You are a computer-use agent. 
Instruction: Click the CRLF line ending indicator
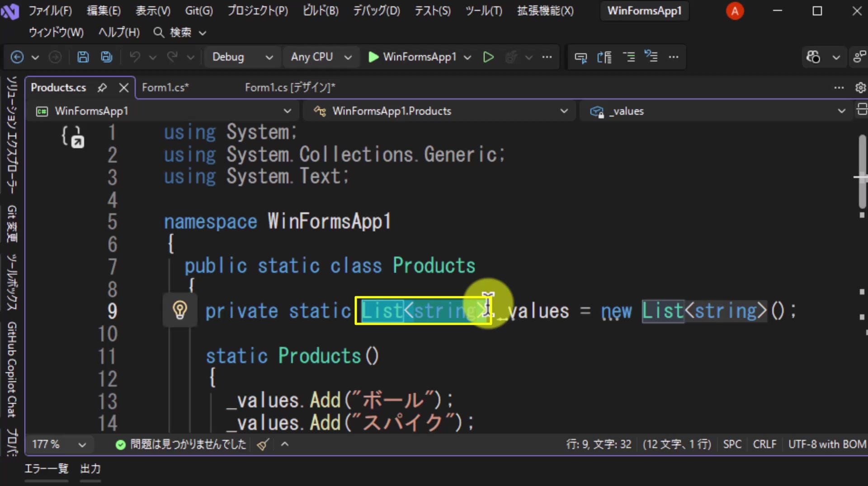[764, 444]
